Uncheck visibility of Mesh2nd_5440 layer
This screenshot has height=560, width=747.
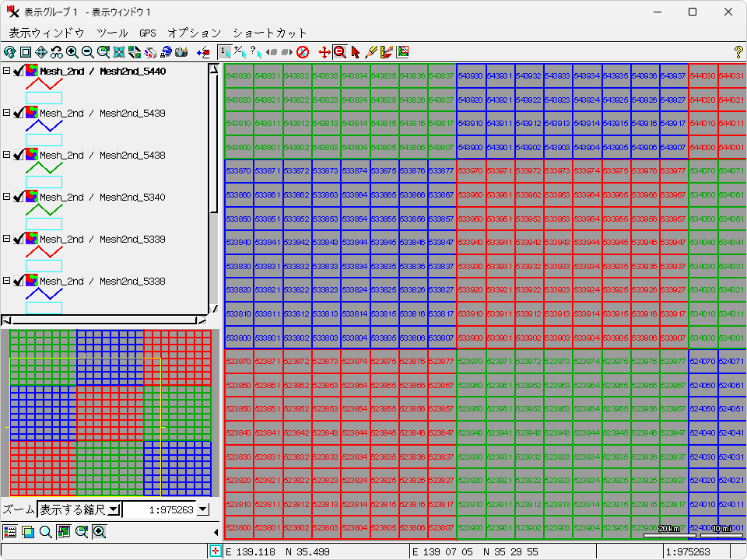click(x=19, y=72)
